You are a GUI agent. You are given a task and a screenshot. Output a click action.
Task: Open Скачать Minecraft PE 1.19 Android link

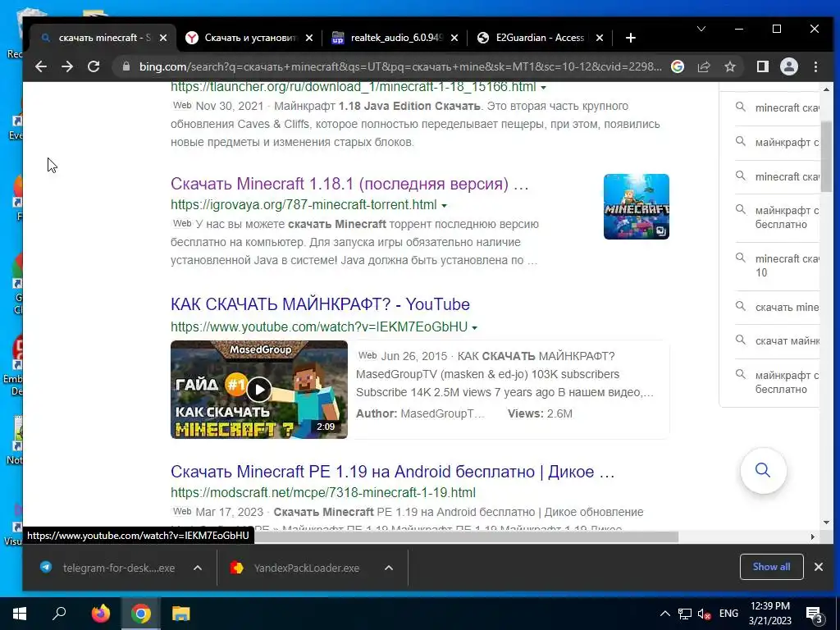(392, 472)
